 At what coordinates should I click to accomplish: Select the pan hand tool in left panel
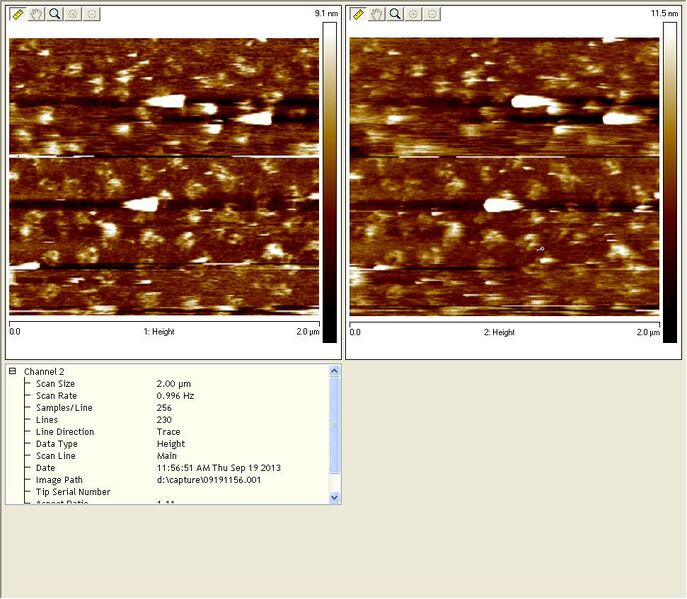pos(37,14)
